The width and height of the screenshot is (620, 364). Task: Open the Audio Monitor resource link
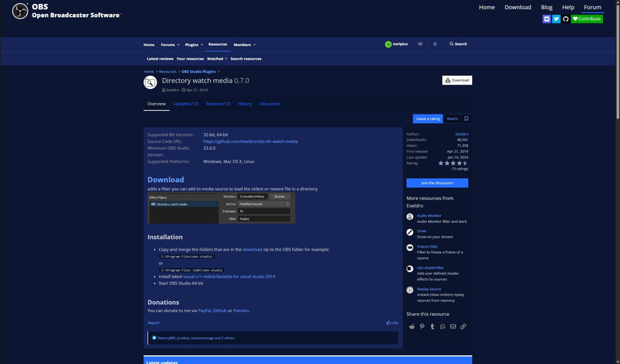tap(429, 216)
